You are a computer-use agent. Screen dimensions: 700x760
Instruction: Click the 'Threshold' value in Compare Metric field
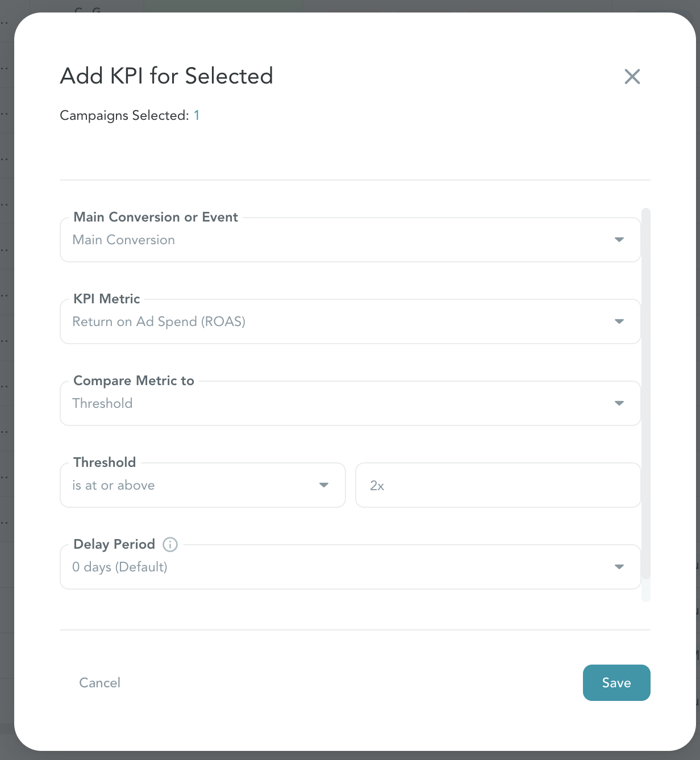(x=102, y=403)
